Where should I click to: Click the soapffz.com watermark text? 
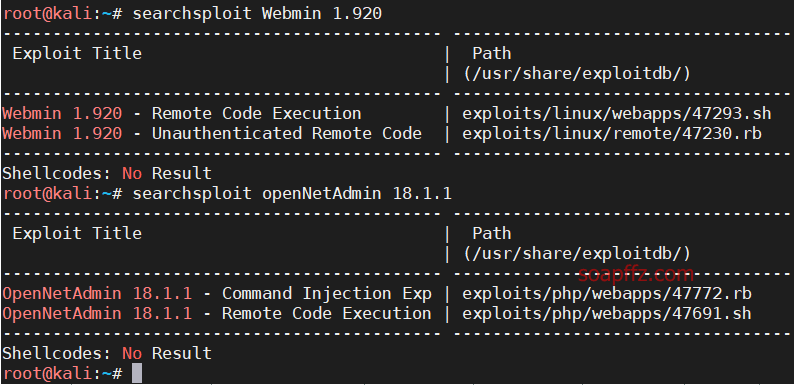636,274
